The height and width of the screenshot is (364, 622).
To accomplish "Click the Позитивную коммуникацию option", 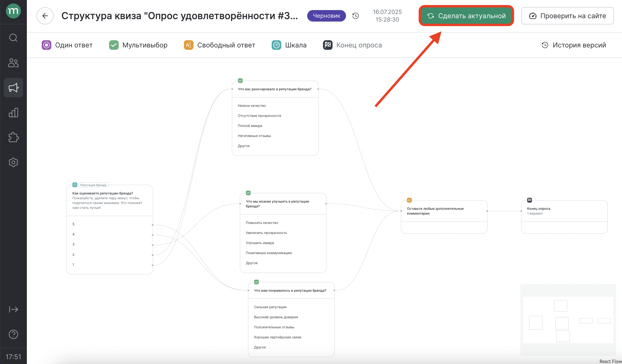I will tap(269, 253).
